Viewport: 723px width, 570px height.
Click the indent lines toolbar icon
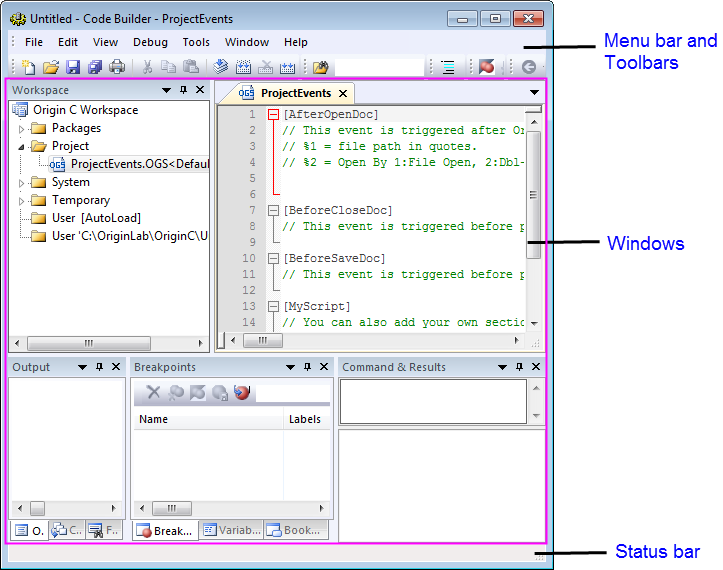click(448, 67)
